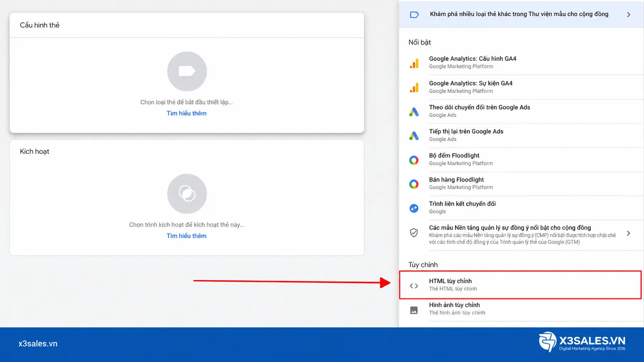This screenshot has width=644, height=362.
Task: Expand the consent management templates chevron
Action: (629, 233)
